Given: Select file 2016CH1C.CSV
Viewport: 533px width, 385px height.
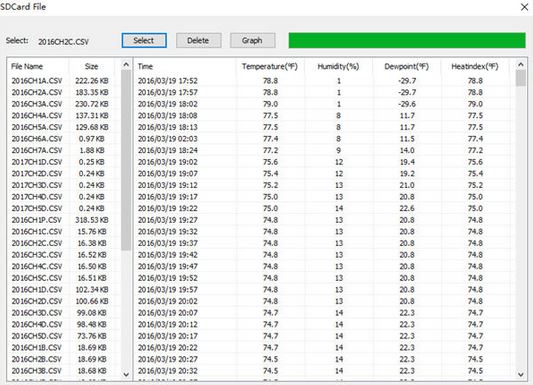Looking at the screenshot, I should [x=37, y=231].
